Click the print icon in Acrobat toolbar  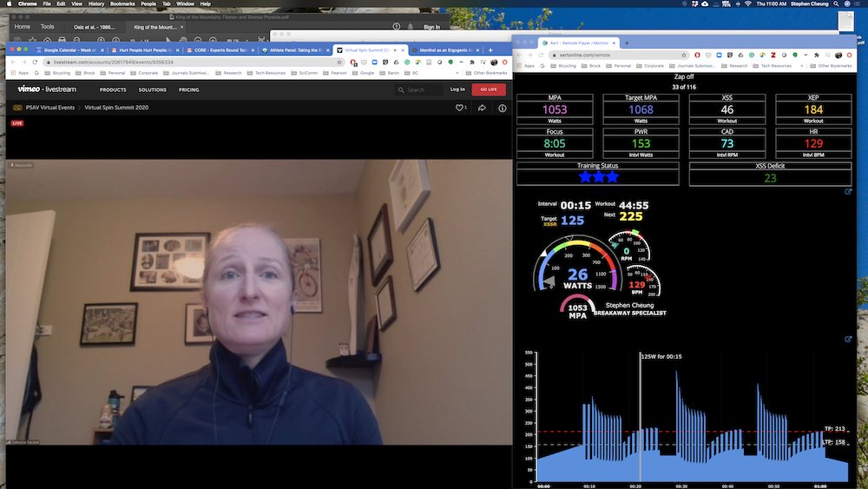pyautogui.click(x=62, y=39)
